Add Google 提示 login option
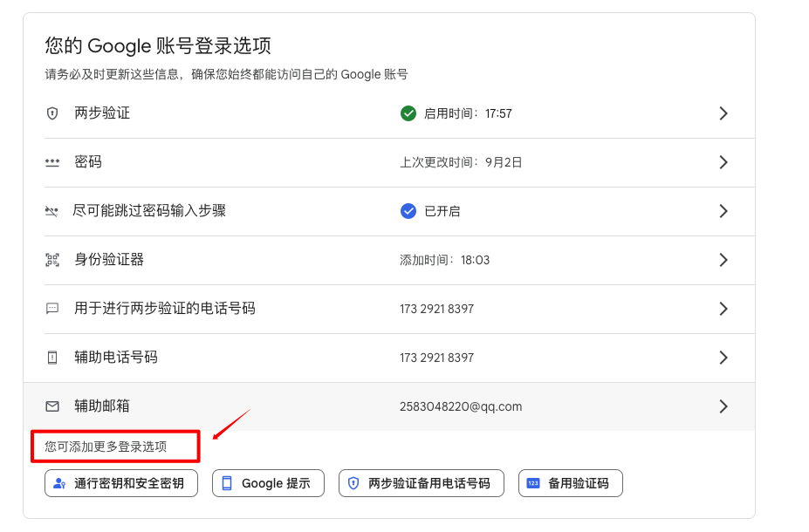Viewport: 809px width, 532px height. tap(268, 483)
